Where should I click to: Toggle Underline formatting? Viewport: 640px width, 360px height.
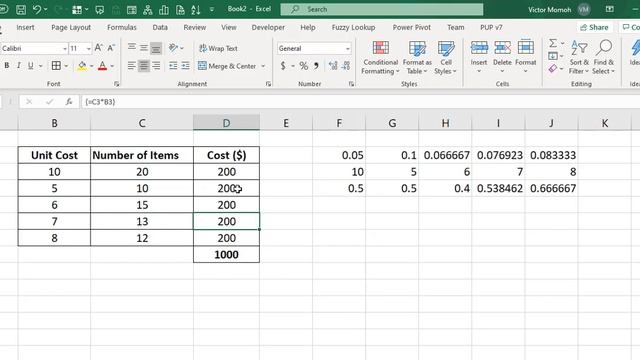click(31, 65)
